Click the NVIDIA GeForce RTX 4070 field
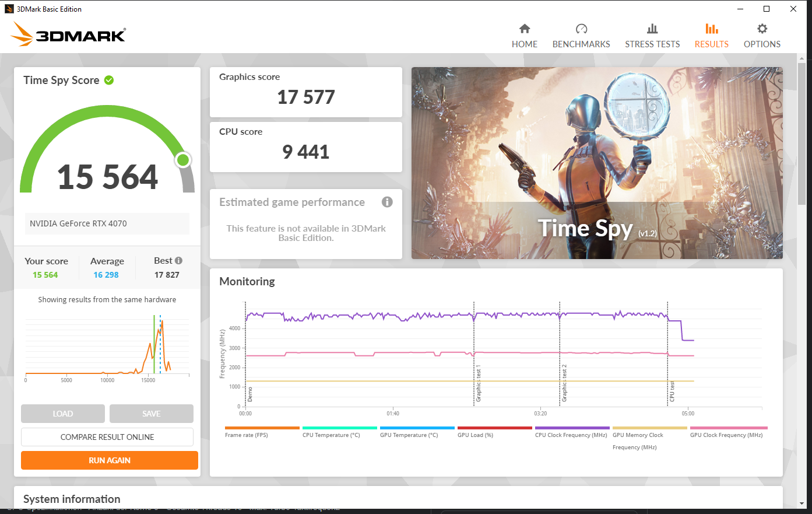This screenshot has width=812, height=514. [107, 223]
